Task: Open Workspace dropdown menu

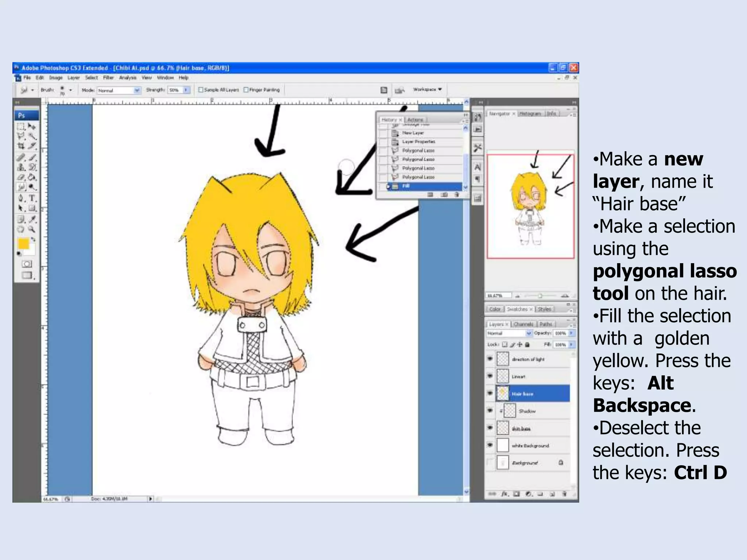Action: [427, 89]
